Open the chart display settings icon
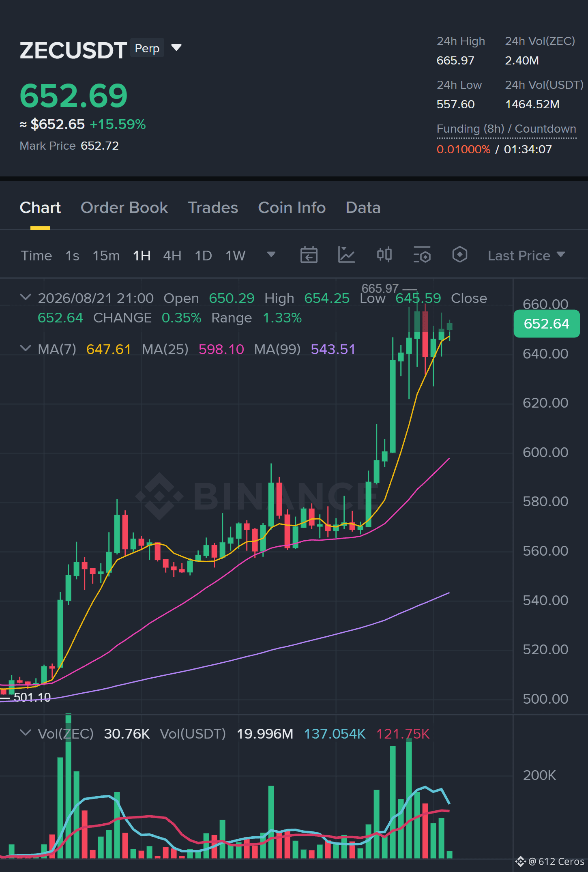The width and height of the screenshot is (588, 872). pyautogui.click(x=422, y=255)
